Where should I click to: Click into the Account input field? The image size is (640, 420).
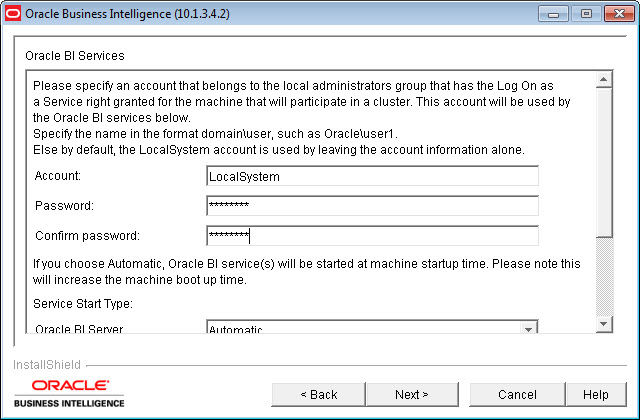(372, 176)
